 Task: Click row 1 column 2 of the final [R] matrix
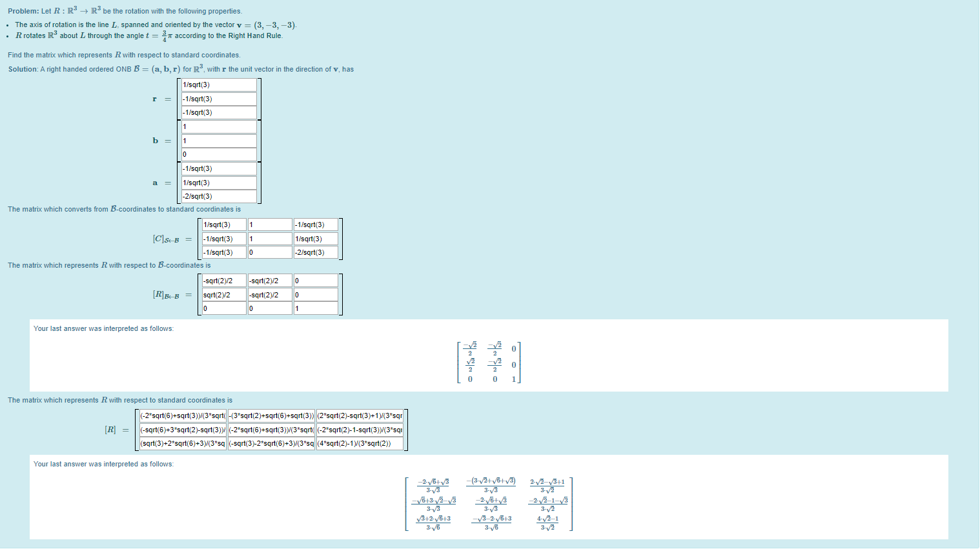pos(271,416)
